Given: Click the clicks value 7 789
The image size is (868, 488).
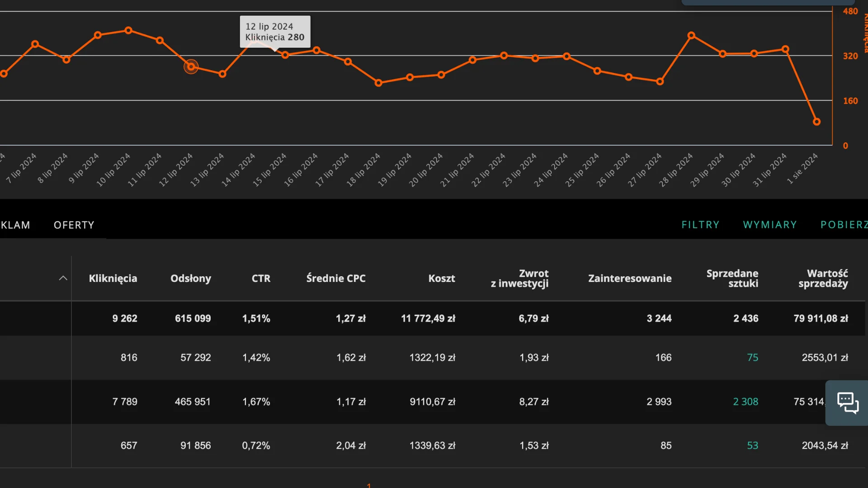Looking at the screenshot, I should (x=125, y=402).
